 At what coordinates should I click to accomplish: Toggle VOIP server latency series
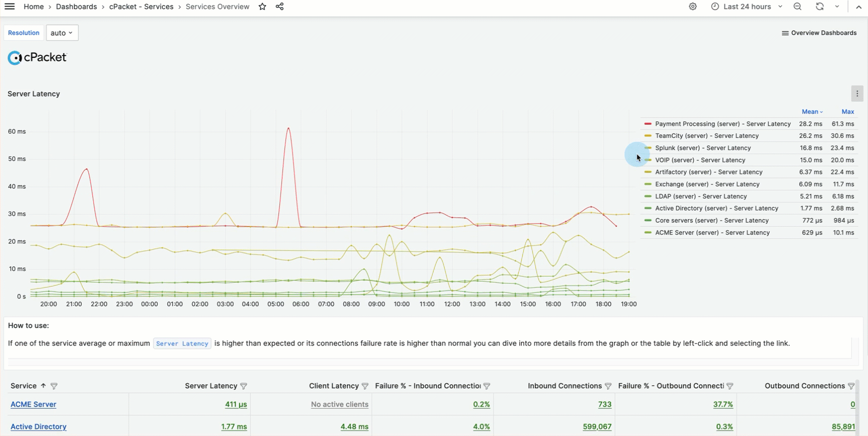pyautogui.click(x=700, y=160)
